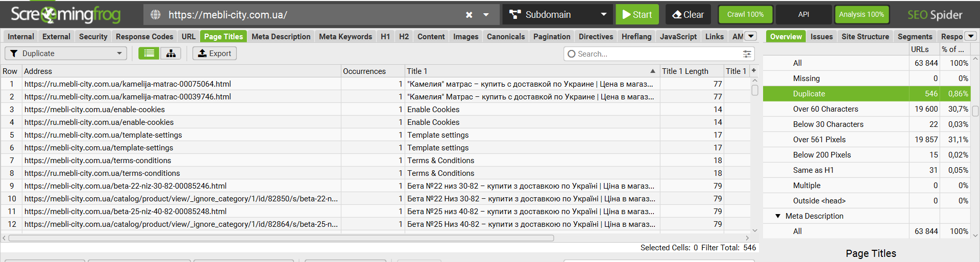Collapse the Meta Description tree section
This screenshot has height=262, width=980.
point(778,216)
